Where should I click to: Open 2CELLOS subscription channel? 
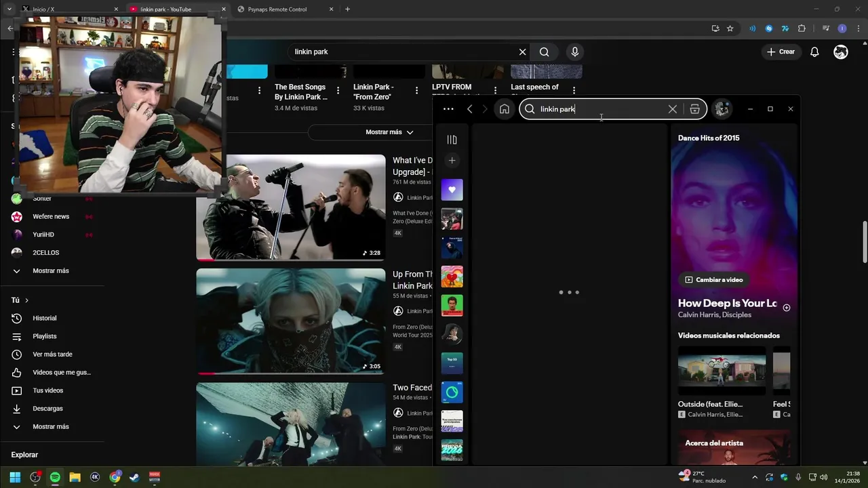[x=46, y=253]
